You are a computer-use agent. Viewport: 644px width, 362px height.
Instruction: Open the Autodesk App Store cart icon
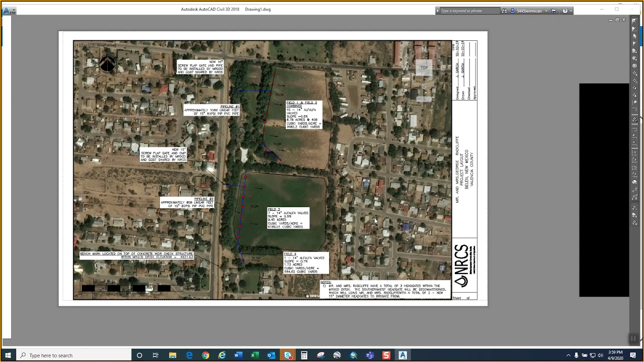coord(553,11)
